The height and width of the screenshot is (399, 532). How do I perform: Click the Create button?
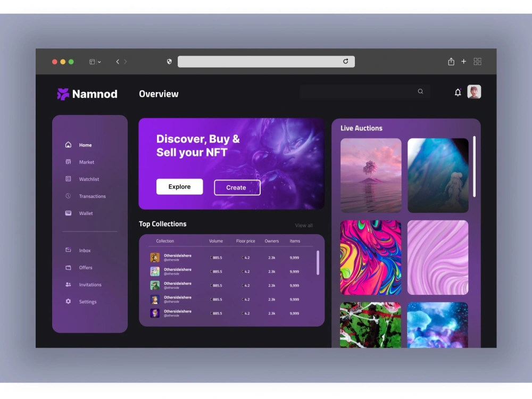coord(237,187)
